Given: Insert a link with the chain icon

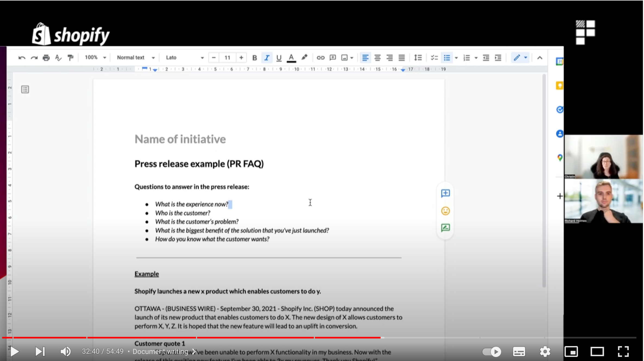Looking at the screenshot, I should tap(321, 58).
